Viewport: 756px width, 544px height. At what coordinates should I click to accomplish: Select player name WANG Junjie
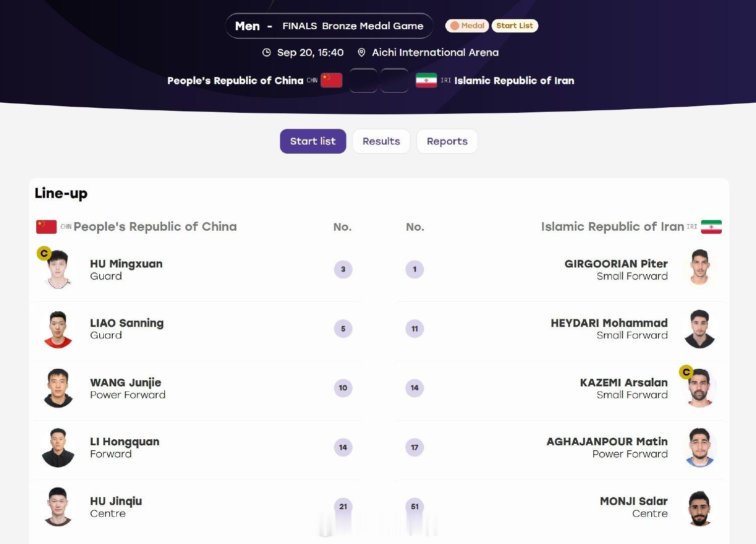click(125, 382)
